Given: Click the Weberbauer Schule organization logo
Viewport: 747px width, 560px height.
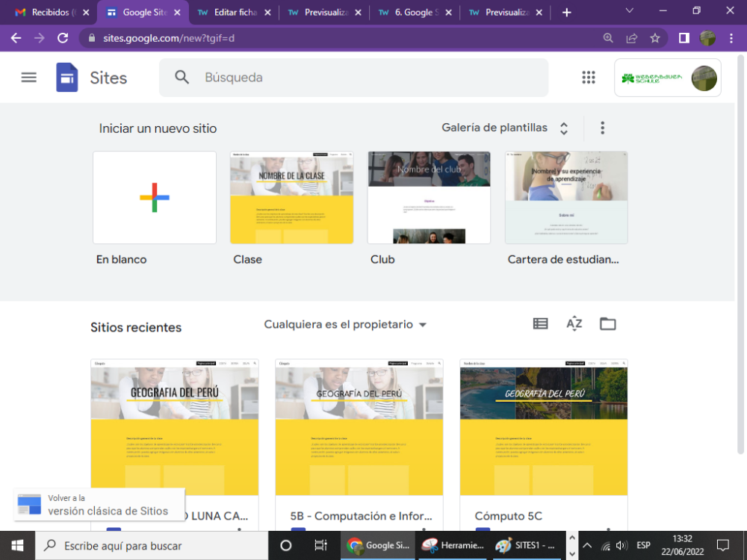Looking at the screenshot, I should pos(651,78).
